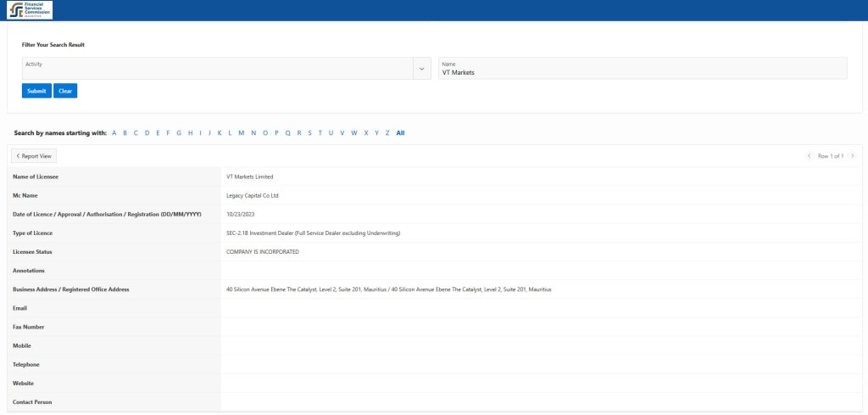This screenshot has height=415, width=868.
Task: Go back to Report View
Action: (x=34, y=156)
